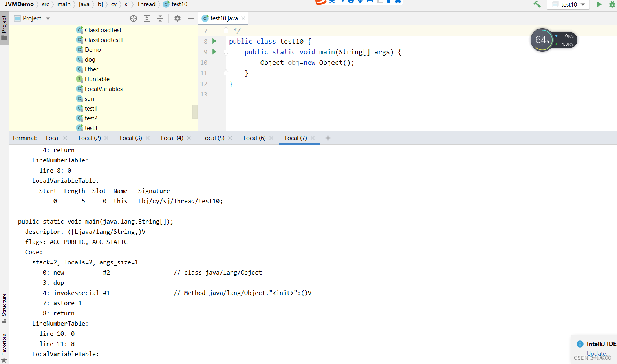This screenshot has width=617, height=364.
Task: Switch to Local (2) terminal tab
Action: click(90, 138)
